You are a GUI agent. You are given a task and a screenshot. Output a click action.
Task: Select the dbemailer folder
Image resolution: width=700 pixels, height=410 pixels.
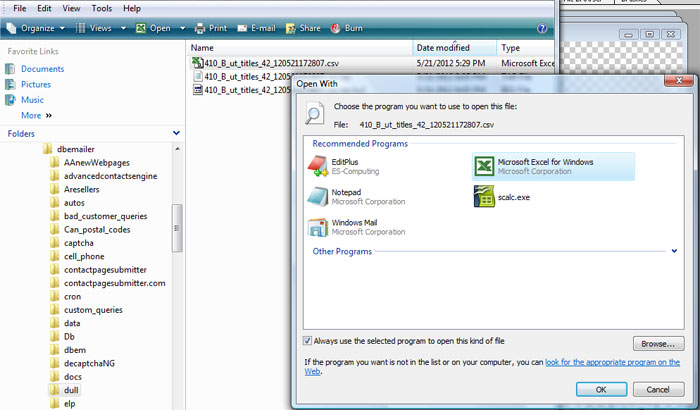(x=69, y=149)
